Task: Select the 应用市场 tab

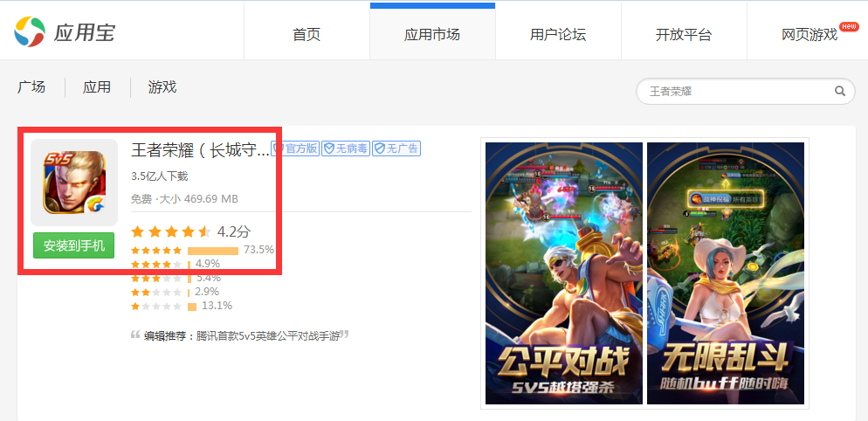Action: [x=432, y=35]
